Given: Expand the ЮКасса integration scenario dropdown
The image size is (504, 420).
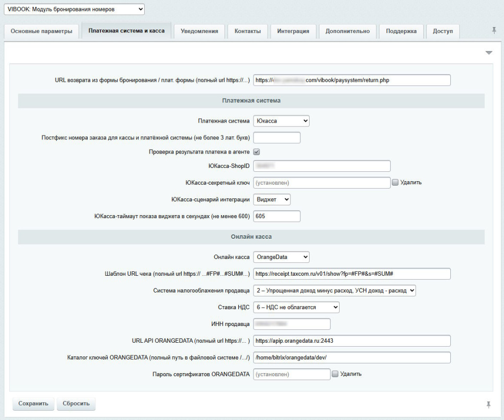Looking at the screenshot, I should (x=272, y=199).
